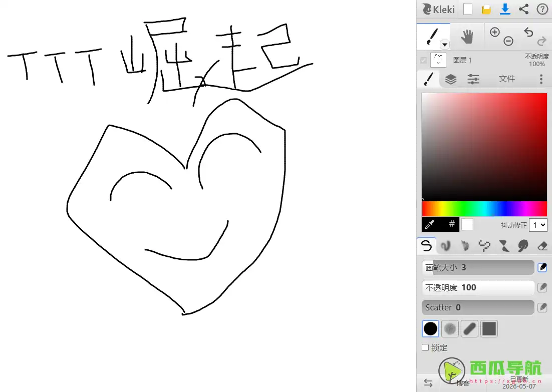The height and width of the screenshot is (392, 552).
Task: Open the three-dot more menu
Action: click(x=541, y=79)
